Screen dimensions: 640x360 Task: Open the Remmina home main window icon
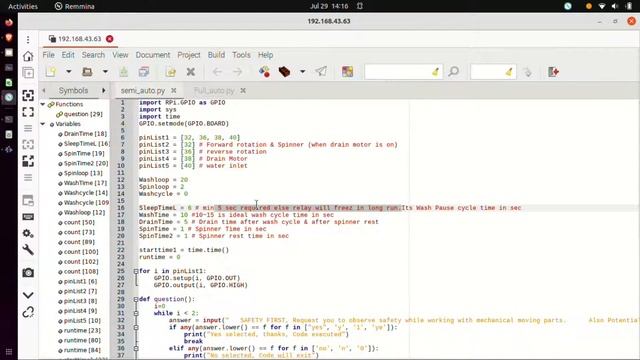pyautogui.click(x=28, y=56)
